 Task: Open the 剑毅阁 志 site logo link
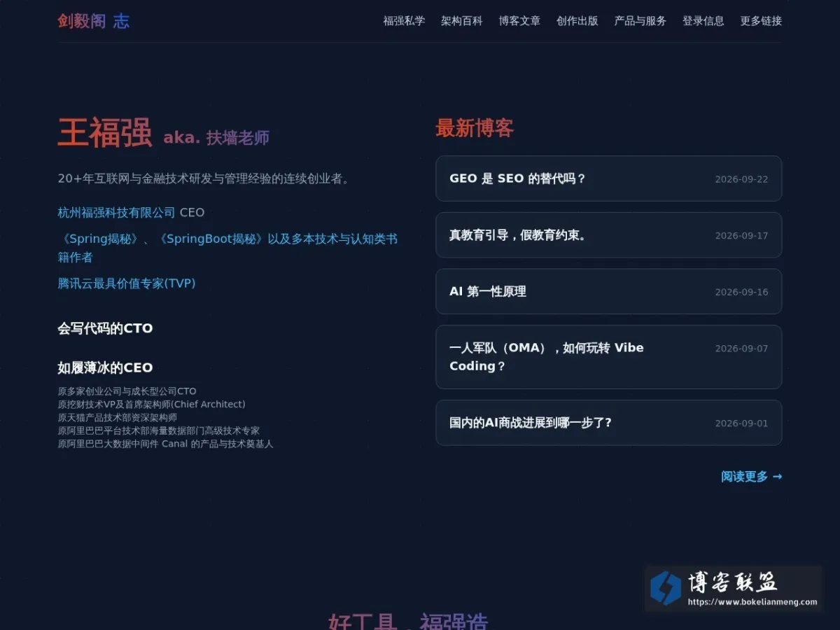click(93, 21)
